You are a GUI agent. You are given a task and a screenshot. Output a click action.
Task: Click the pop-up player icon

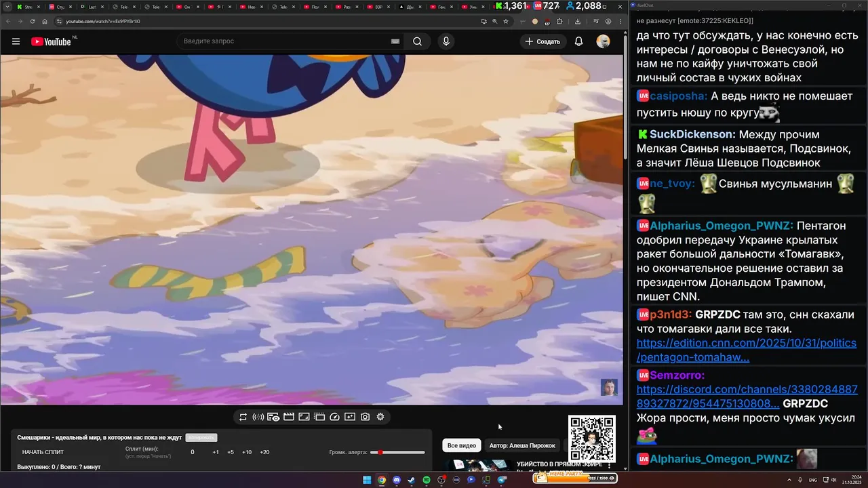[319, 417]
